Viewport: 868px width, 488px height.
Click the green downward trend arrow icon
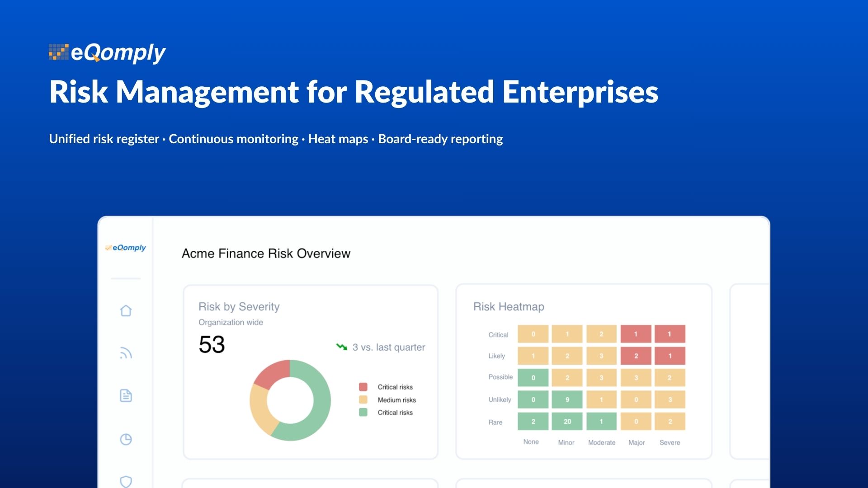tap(341, 347)
